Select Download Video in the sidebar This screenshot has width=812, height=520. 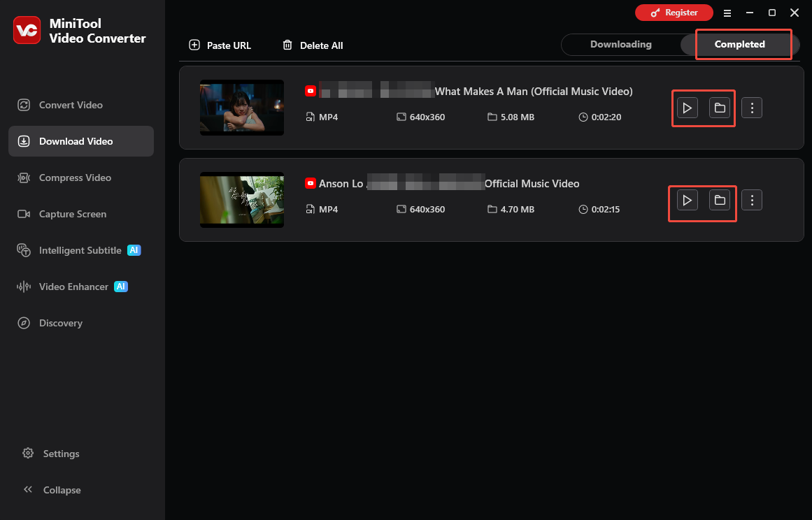tap(81, 141)
